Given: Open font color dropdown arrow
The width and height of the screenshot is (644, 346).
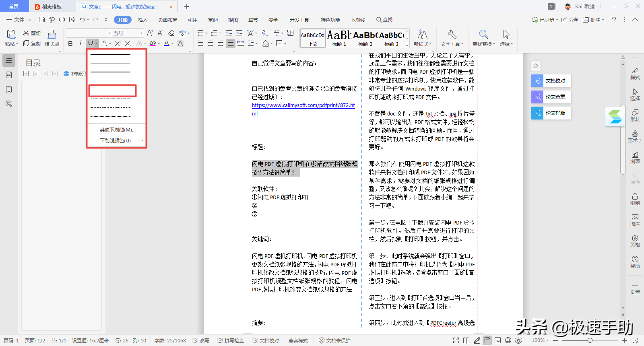Looking at the screenshot, I should tap(172, 43).
